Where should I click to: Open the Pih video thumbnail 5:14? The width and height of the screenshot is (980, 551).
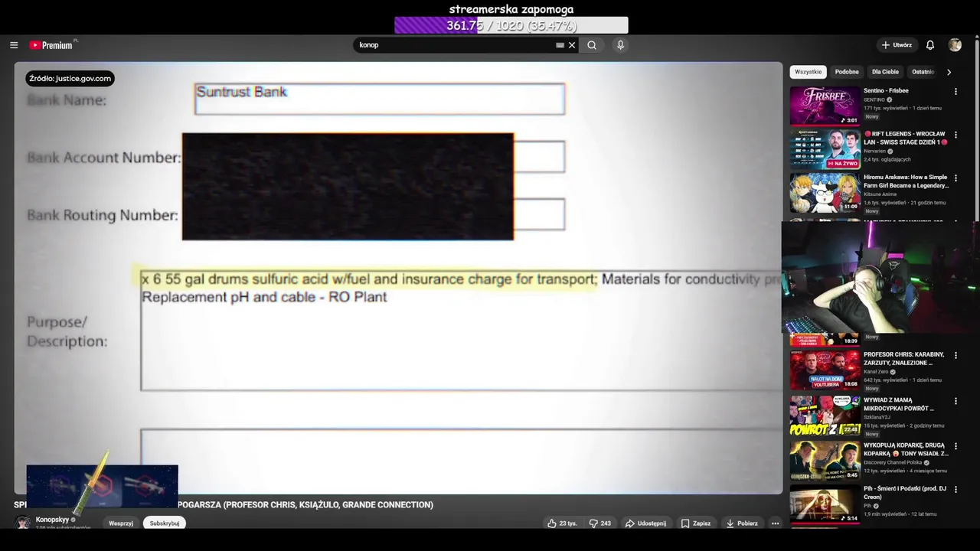pyautogui.click(x=825, y=504)
